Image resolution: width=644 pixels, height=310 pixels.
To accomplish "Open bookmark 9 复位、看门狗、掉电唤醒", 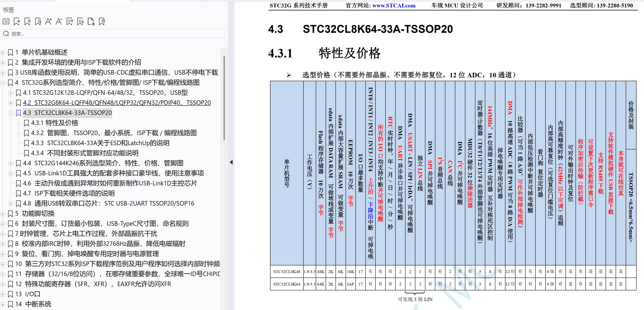I will tap(87, 254).
